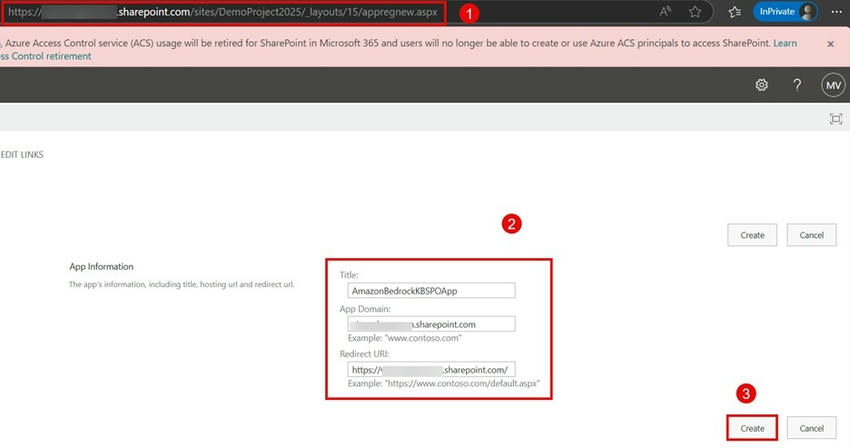Toggle the focus on content icon

tap(836, 119)
